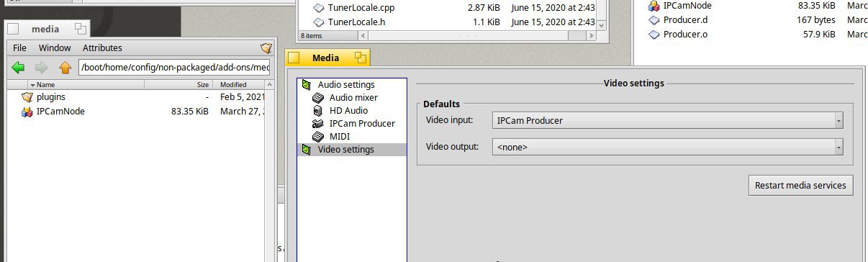
Task: Open the File menu
Action: (19, 48)
